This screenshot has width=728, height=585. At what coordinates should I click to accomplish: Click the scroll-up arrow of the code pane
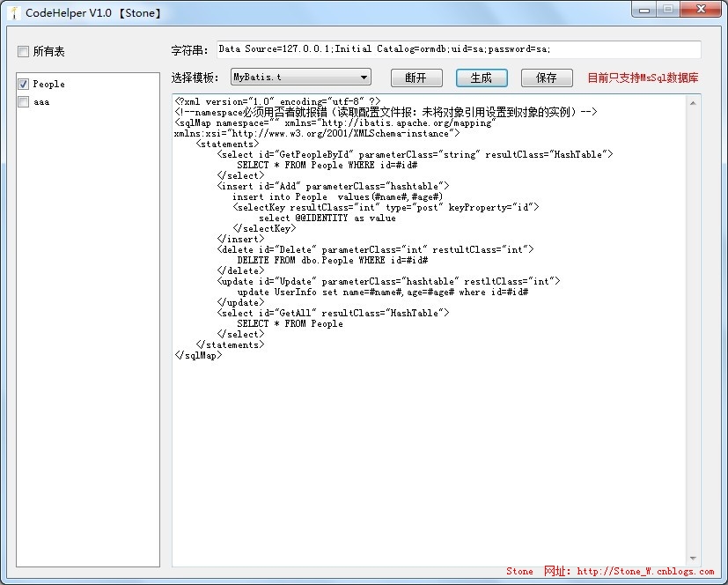(x=694, y=102)
